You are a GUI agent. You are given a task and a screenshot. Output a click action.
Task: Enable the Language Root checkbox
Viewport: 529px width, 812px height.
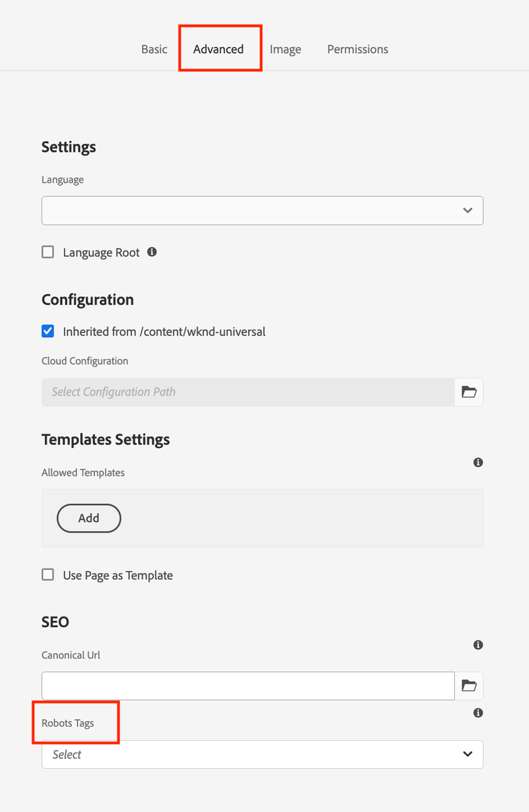tap(48, 252)
